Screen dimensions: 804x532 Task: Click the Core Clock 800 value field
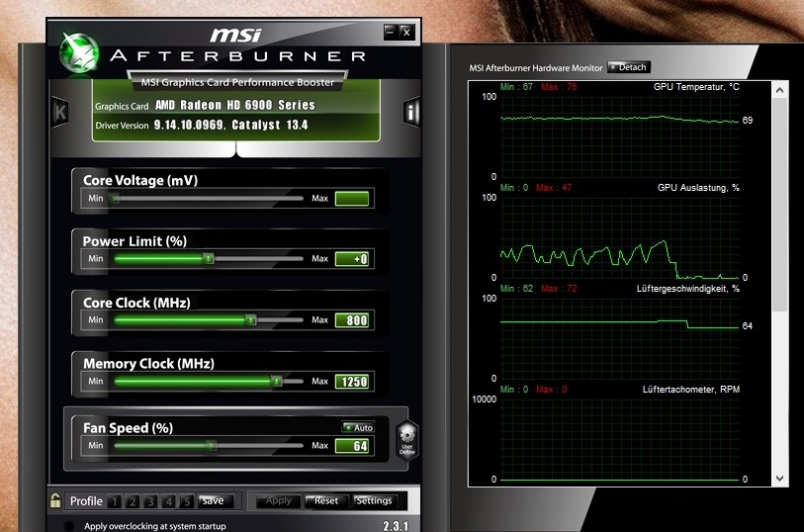pyautogui.click(x=352, y=320)
